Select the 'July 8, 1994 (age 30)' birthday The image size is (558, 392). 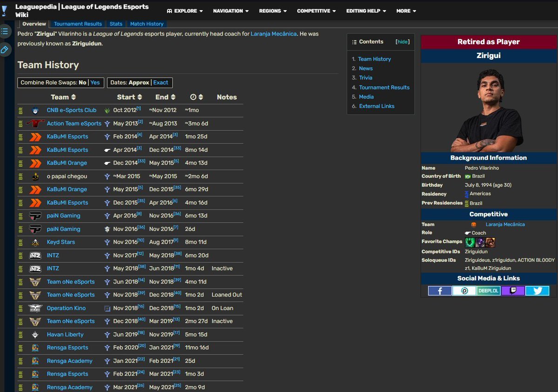(488, 185)
